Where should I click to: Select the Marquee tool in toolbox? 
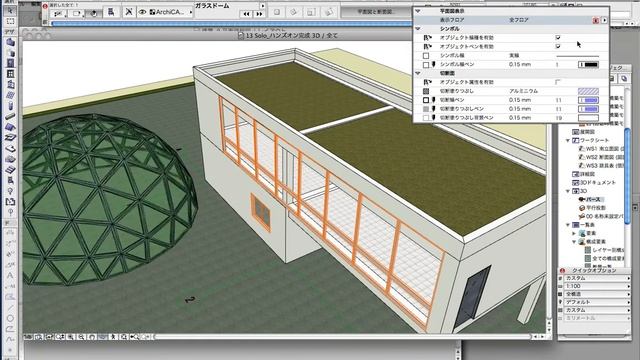[x=10, y=21]
